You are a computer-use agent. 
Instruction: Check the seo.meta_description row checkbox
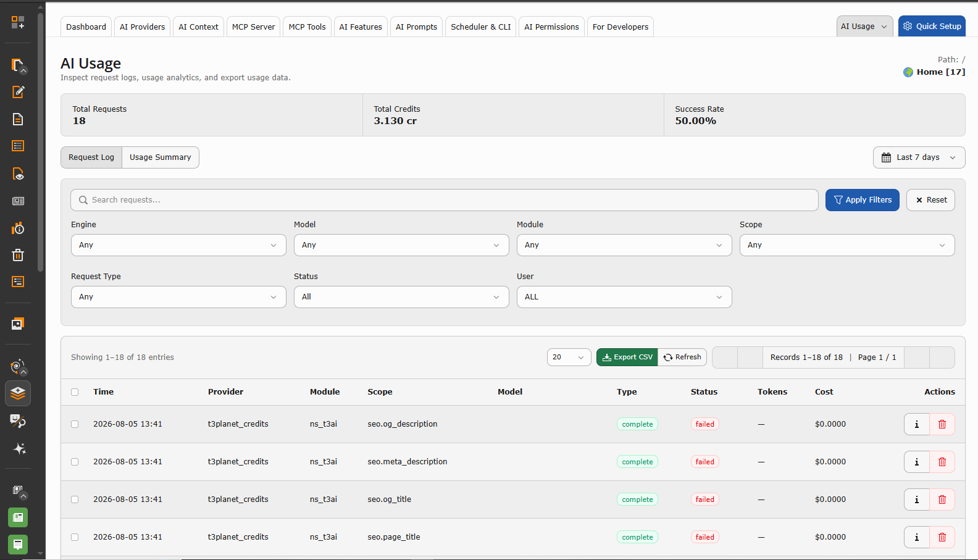75,462
